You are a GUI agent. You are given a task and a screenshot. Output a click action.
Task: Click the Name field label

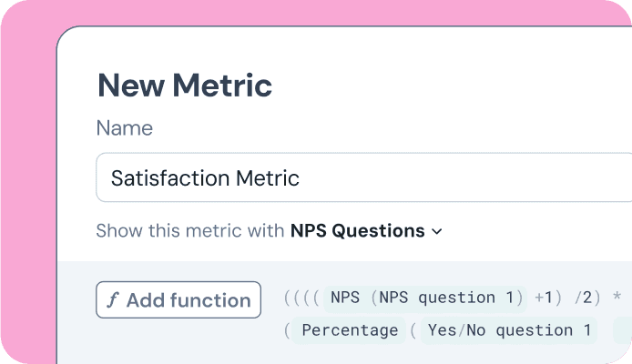point(124,128)
